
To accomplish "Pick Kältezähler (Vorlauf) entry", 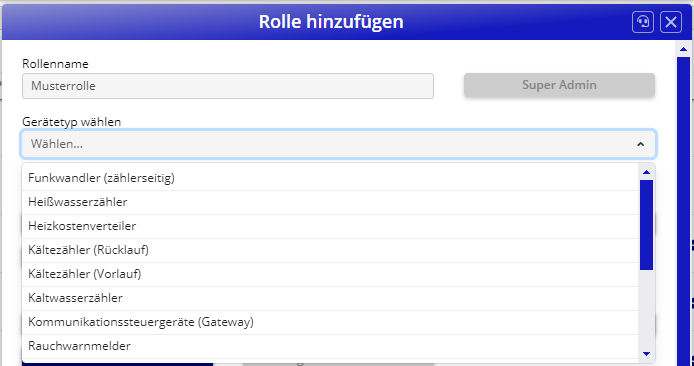I will tap(330, 274).
